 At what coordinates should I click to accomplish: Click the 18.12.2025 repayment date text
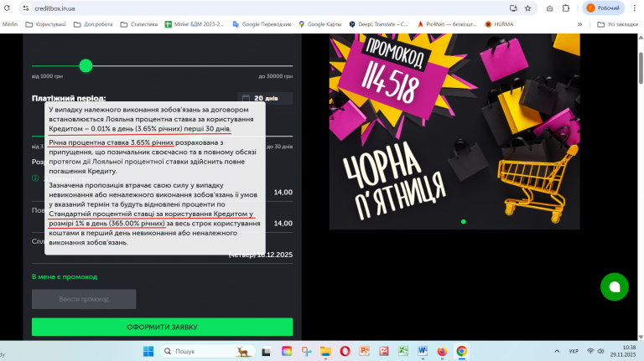(275, 255)
